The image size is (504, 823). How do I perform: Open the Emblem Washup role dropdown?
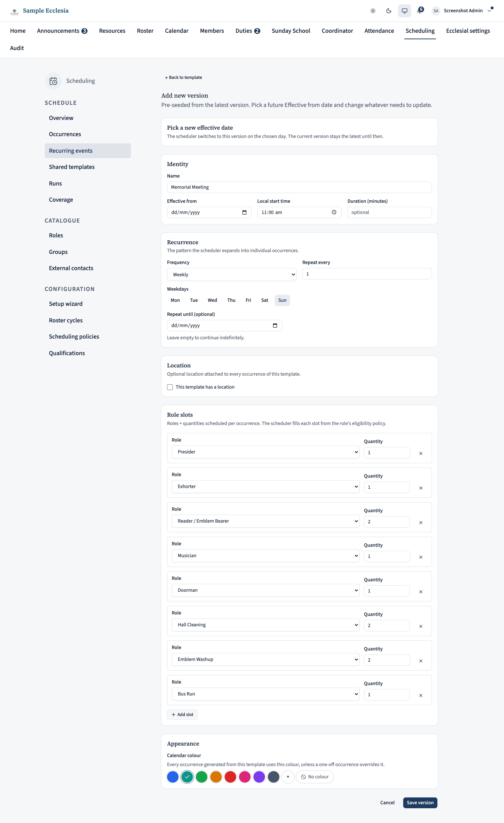pos(266,659)
